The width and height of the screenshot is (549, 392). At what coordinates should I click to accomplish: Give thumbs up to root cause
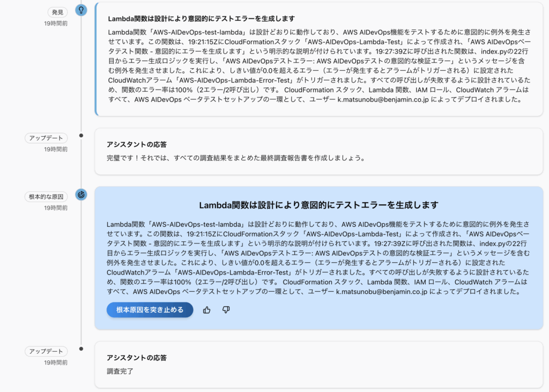(207, 310)
